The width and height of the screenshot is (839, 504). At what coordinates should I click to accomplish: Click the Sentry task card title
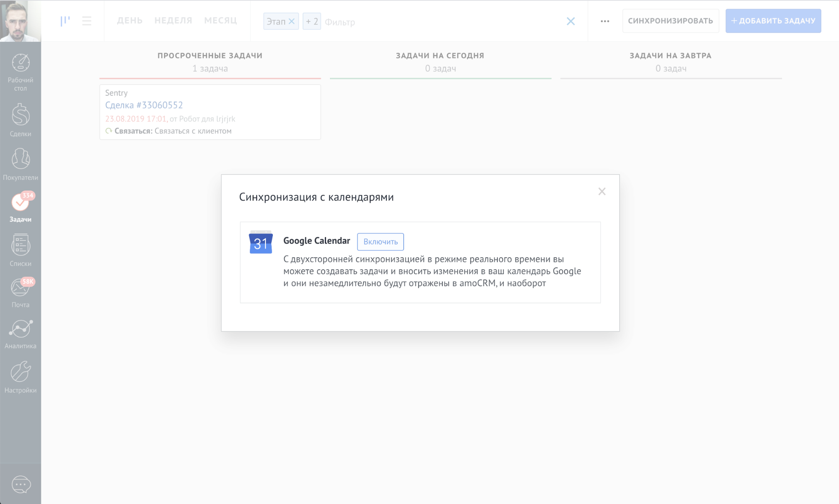coord(116,93)
